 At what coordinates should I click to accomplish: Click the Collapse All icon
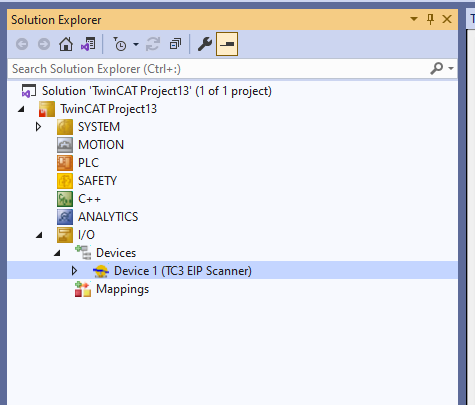[175, 44]
